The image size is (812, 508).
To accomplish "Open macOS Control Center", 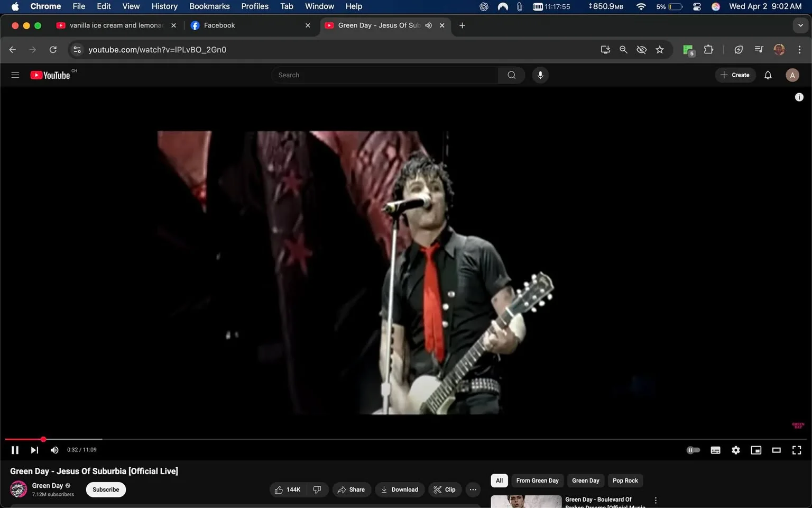I will (697, 6).
